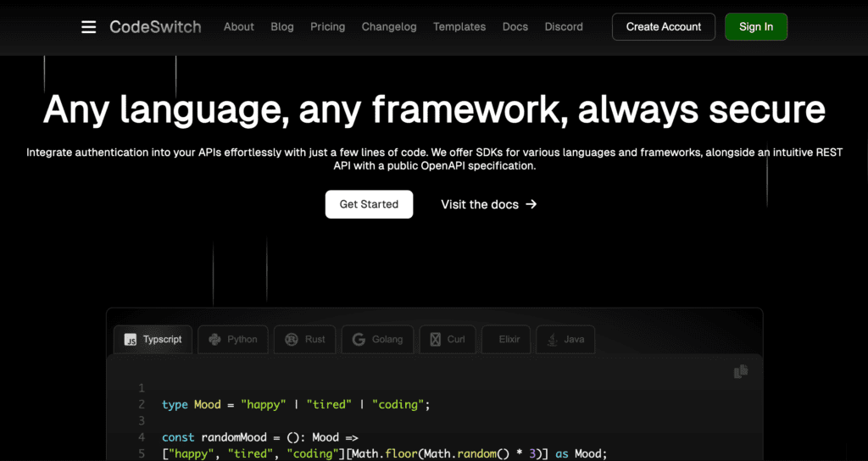Click the JS Typescript icon
868x461 pixels.
[131, 339]
